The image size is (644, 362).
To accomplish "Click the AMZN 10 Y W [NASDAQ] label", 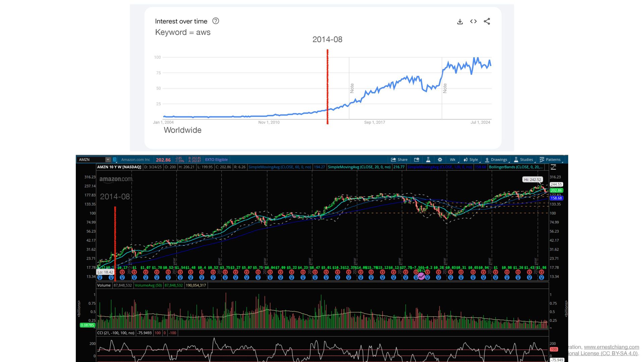I will 119,167.
